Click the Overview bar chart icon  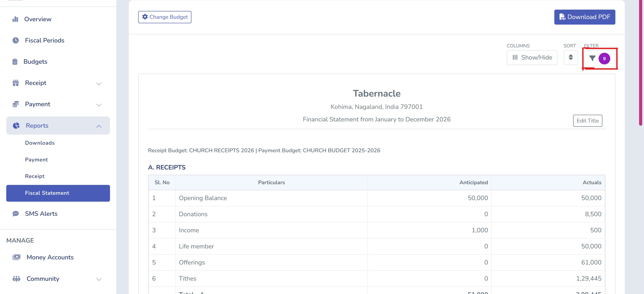pyautogui.click(x=15, y=19)
